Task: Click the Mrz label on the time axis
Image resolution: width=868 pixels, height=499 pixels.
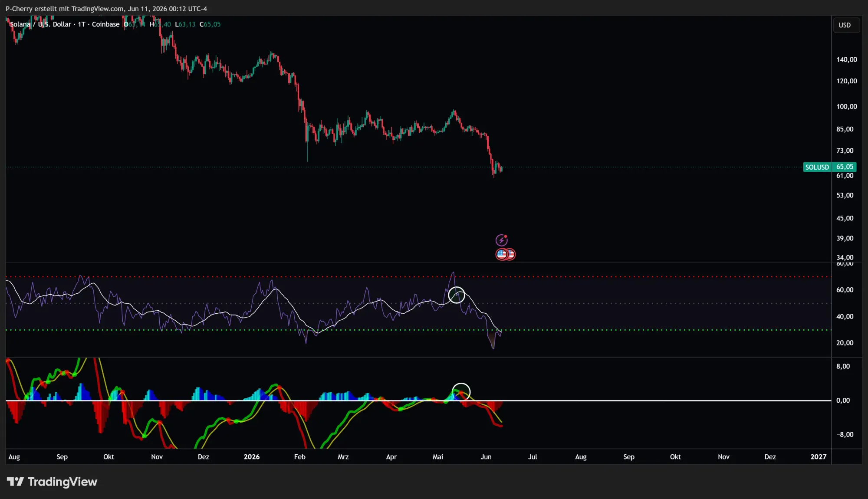Action: pyautogui.click(x=343, y=457)
